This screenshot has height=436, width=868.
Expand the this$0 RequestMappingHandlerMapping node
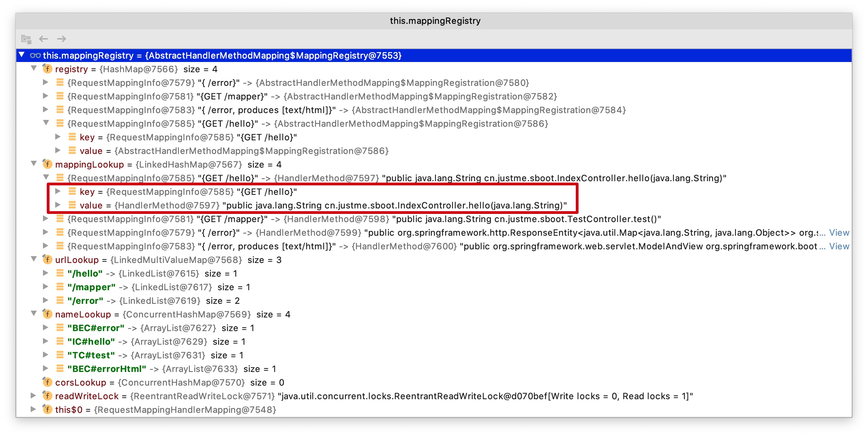point(33,409)
